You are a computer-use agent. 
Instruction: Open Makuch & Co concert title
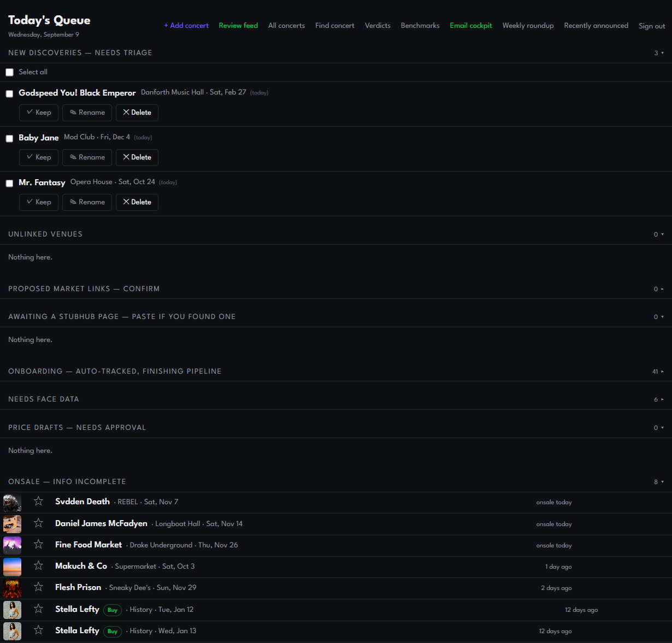81,566
